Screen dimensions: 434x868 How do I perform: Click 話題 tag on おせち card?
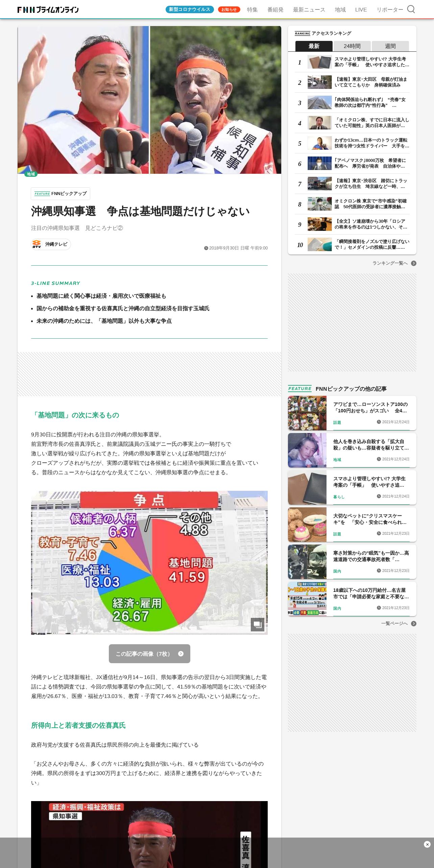coord(337,423)
